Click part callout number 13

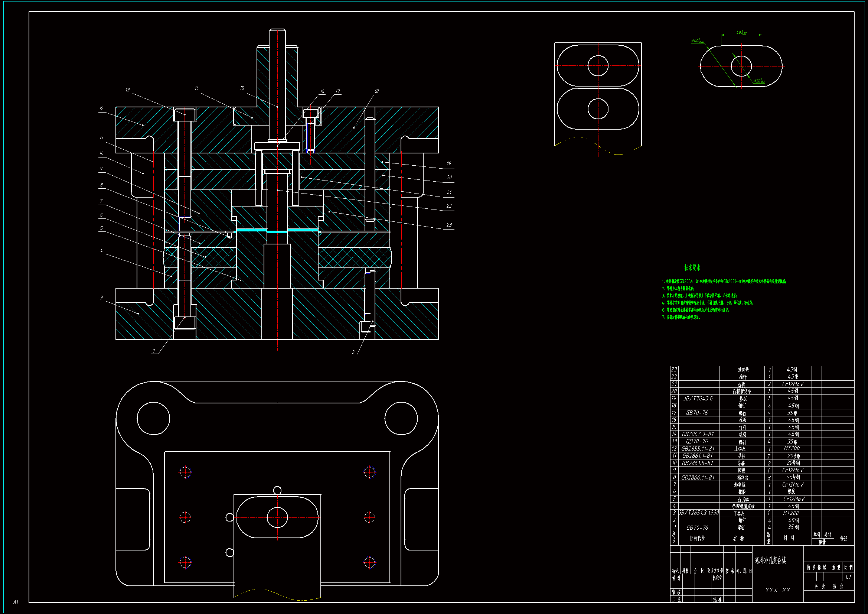click(128, 90)
